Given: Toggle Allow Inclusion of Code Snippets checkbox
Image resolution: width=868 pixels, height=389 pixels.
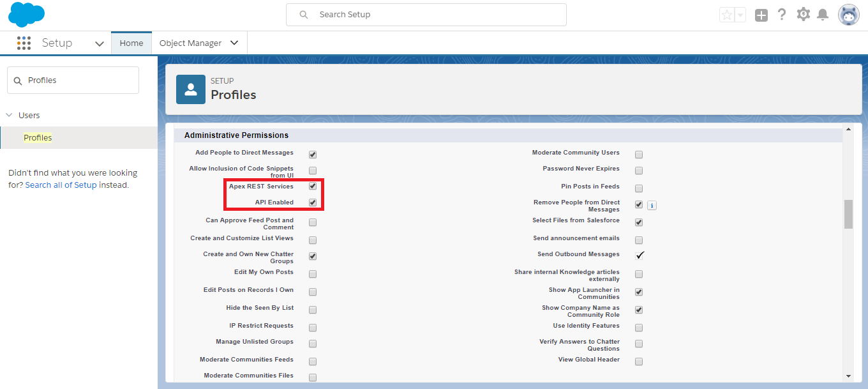Looking at the screenshot, I should tap(313, 171).
